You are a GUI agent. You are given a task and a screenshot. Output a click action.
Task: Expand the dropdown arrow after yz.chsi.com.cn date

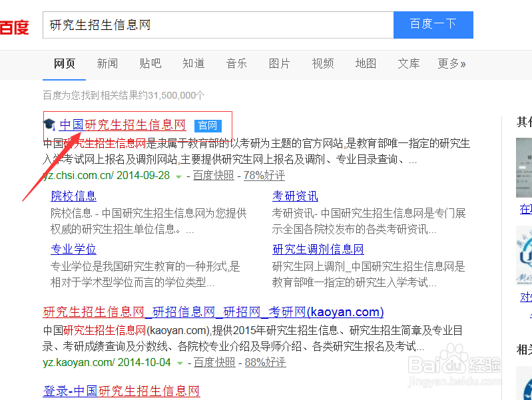(178, 176)
